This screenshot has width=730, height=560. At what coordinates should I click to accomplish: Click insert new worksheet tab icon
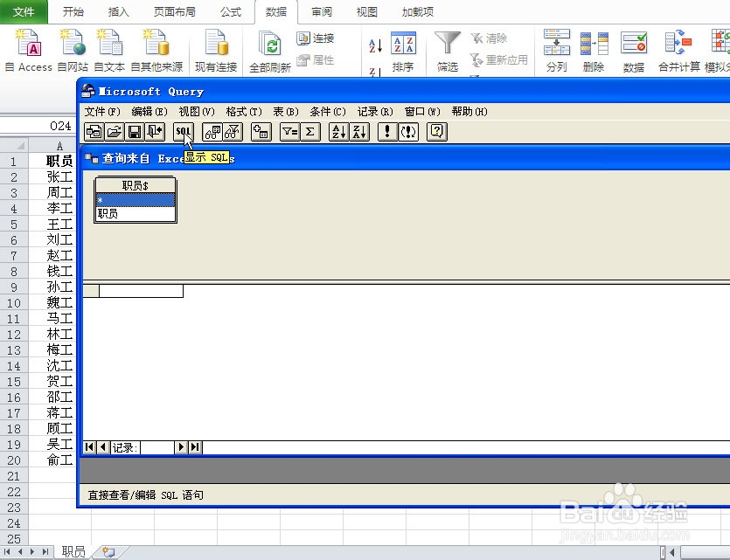click(109, 551)
